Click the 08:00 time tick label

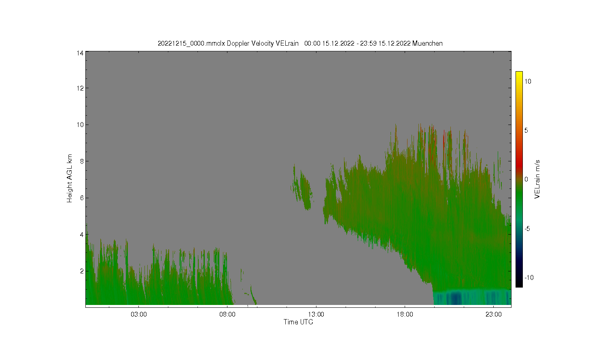(227, 314)
